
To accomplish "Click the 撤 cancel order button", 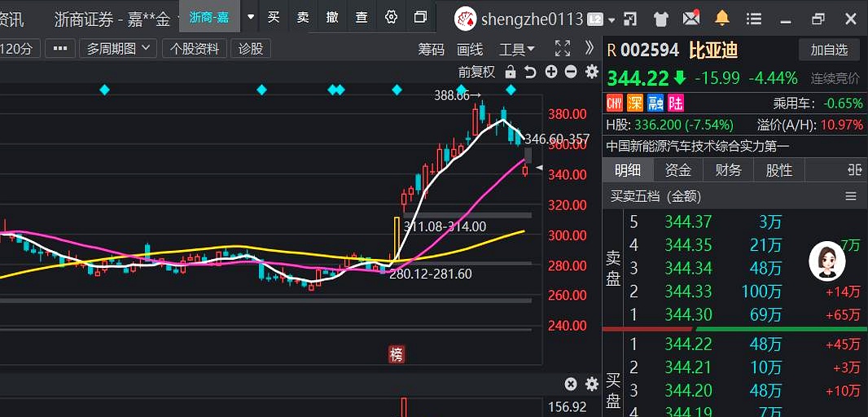I will tap(332, 18).
